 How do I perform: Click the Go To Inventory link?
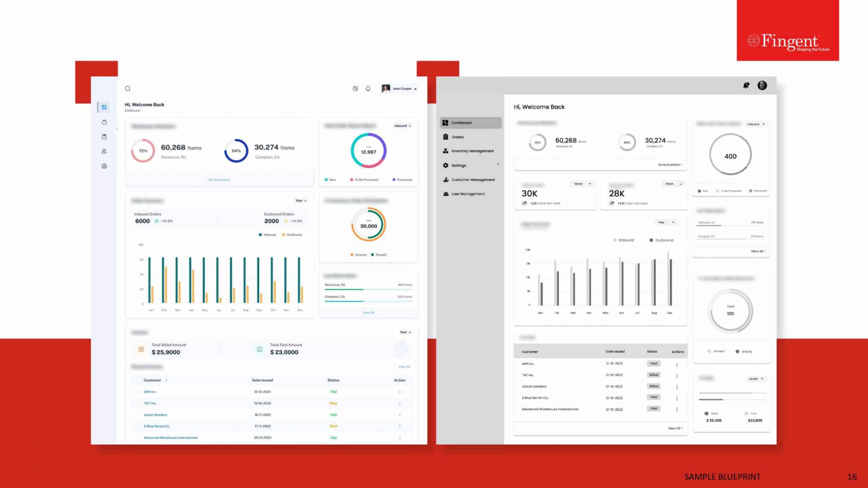click(x=219, y=180)
